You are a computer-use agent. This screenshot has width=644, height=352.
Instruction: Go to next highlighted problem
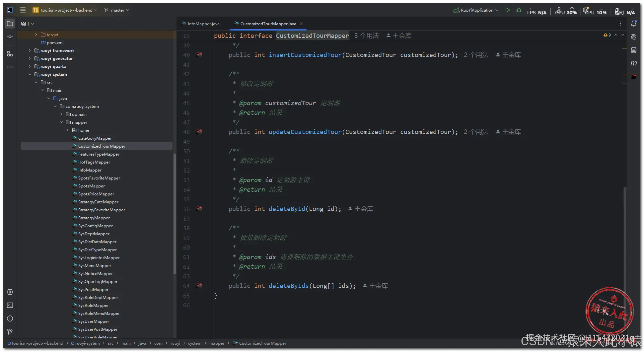623,35
